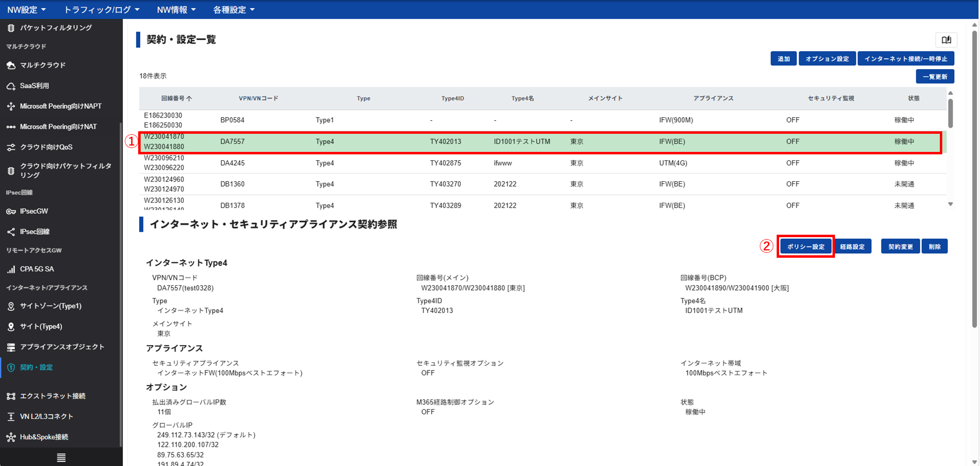Click the CPA 5G SA signal icon
The height and width of the screenshot is (466, 980).
(x=11, y=269)
